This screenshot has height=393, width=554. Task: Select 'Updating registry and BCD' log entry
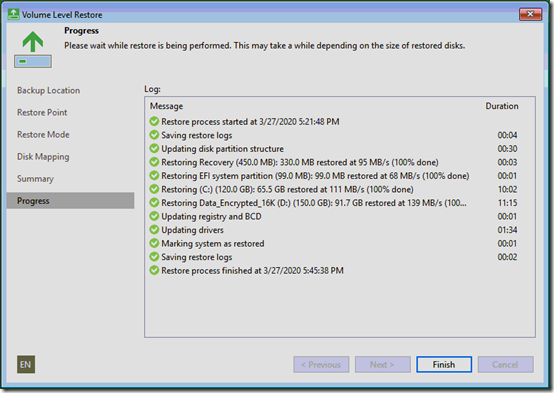point(211,216)
